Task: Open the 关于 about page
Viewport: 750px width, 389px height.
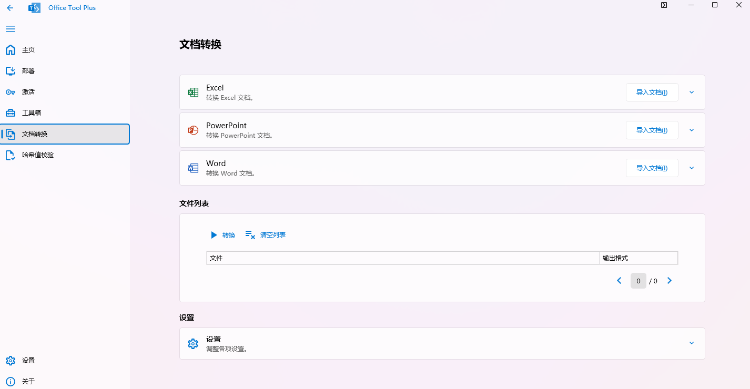Action: [65, 381]
